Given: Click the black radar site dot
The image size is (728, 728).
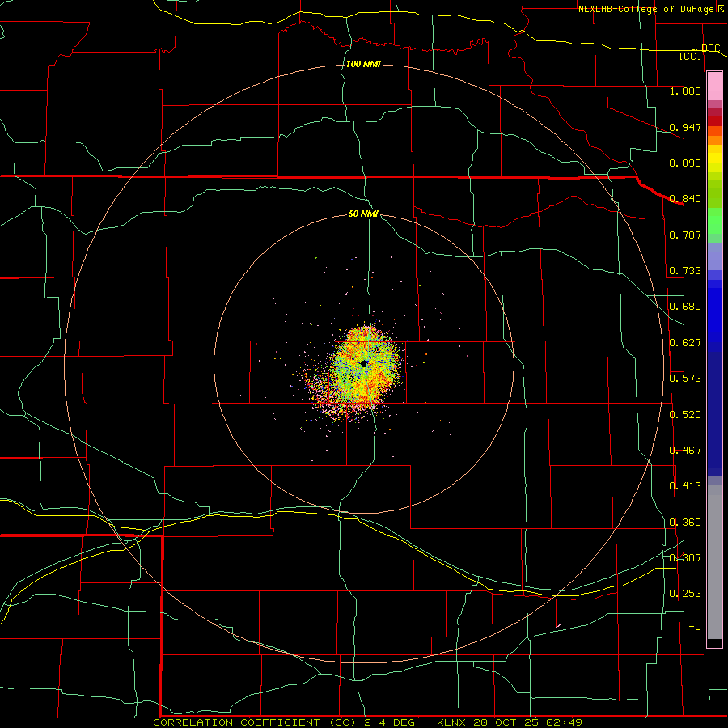Looking at the screenshot, I should pos(363,364).
